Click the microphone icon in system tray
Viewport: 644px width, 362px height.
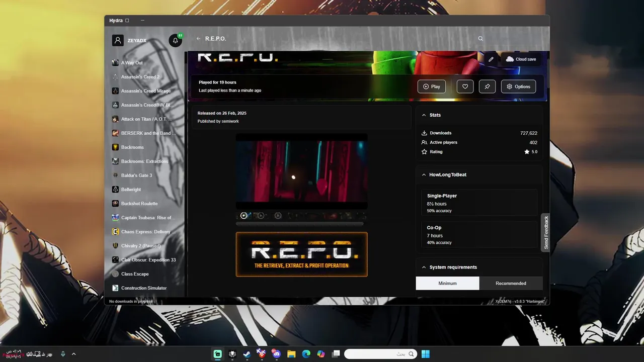click(x=63, y=354)
